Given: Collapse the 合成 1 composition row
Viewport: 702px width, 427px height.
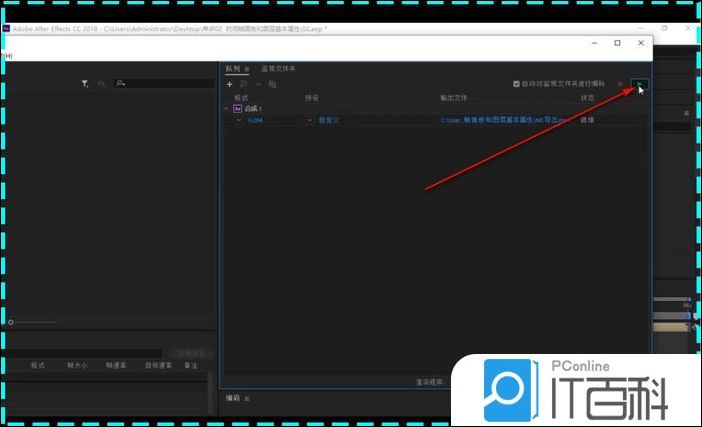Looking at the screenshot, I should tap(227, 108).
